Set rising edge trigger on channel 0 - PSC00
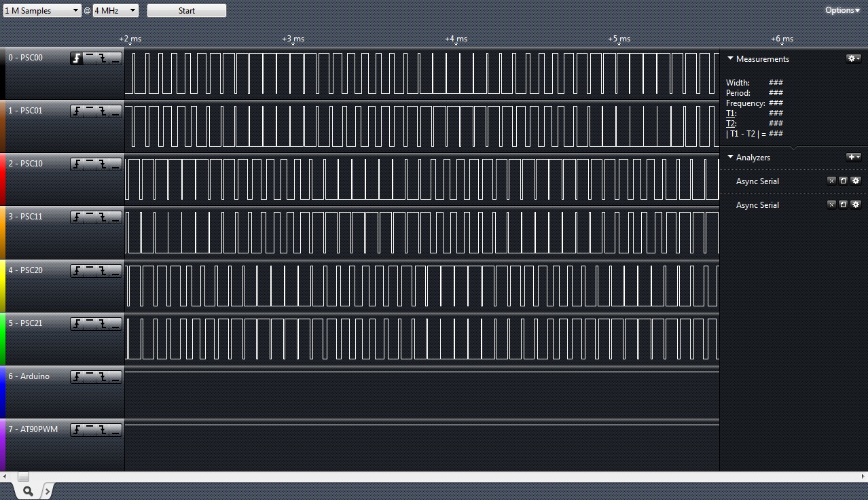This screenshot has width=868, height=500. click(x=77, y=58)
